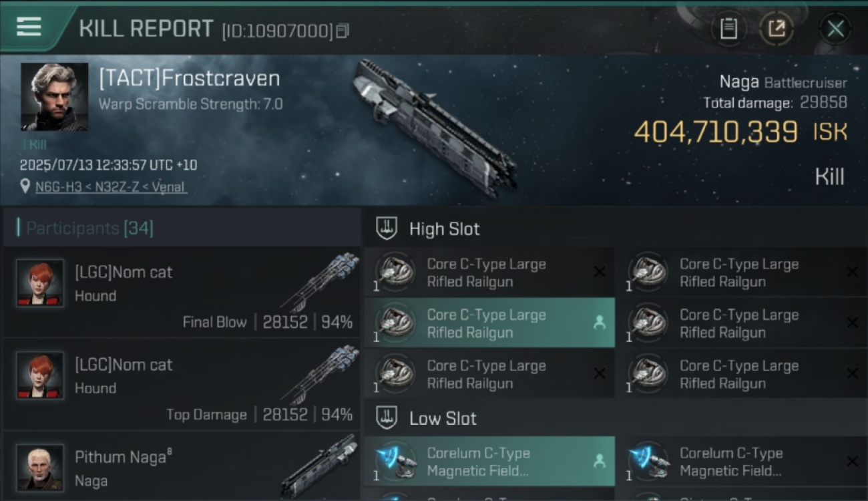The height and width of the screenshot is (501, 868).
Task: Click the Participants [34] header
Action: [x=89, y=228]
